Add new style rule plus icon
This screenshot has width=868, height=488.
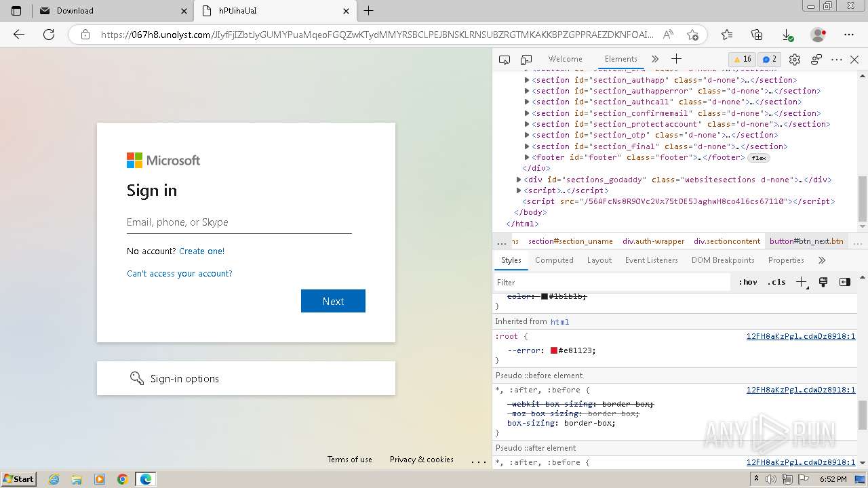pyautogui.click(x=802, y=282)
